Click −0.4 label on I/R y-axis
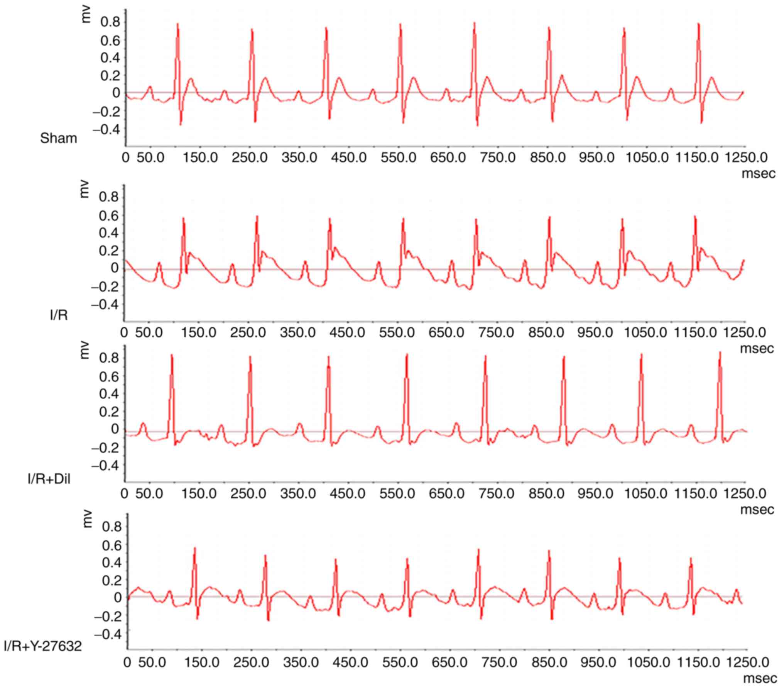Viewport: 784px width, 688px height. (105, 305)
